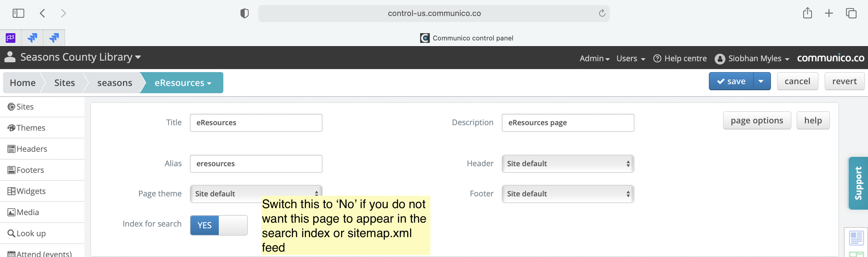The image size is (868, 257).
Task: Show the tab overview icon
Action: (851, 13)
